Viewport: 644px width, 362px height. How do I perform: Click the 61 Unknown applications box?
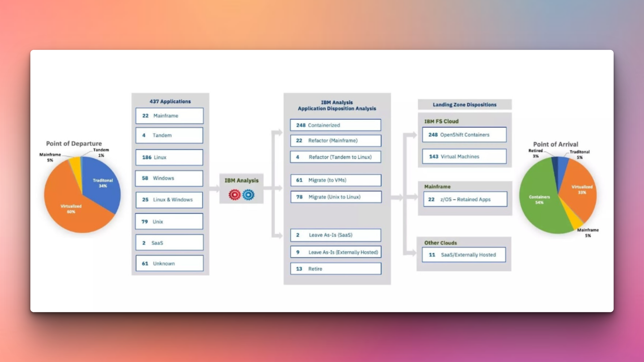click(169, 263)
